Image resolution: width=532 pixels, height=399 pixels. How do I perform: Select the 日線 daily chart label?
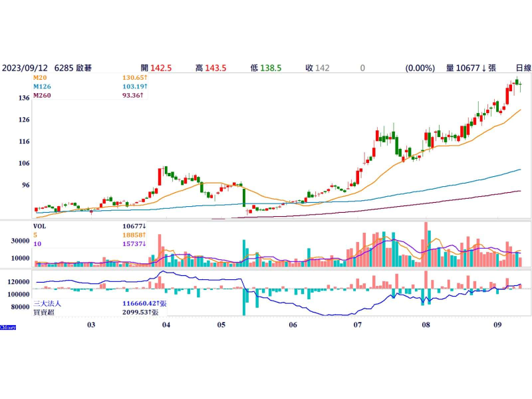coord(523,68)
